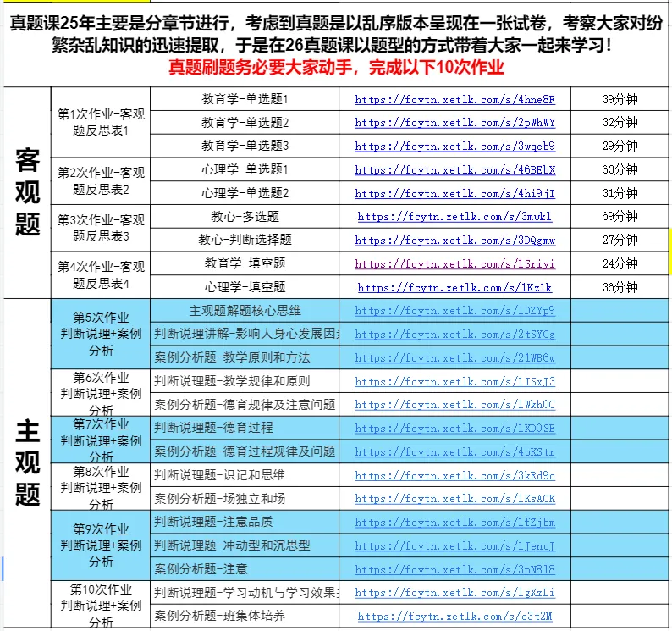Open link ending in 3mwkl

(454, 217)
